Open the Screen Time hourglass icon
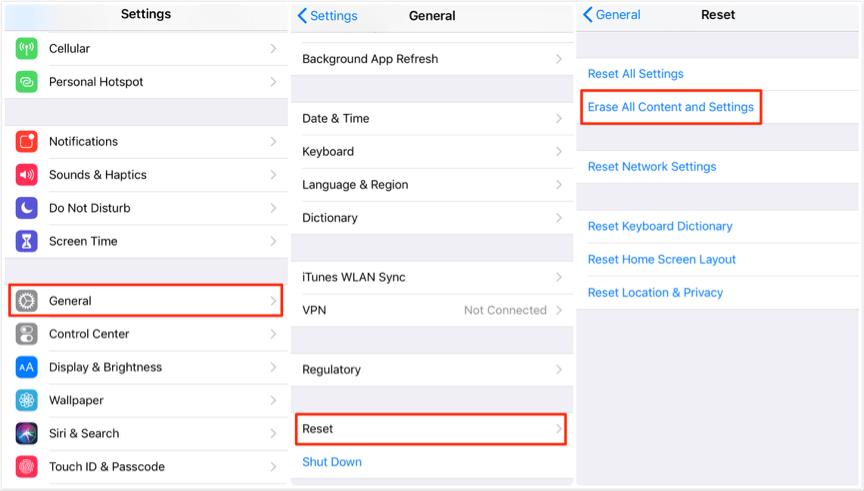This screenshot has height=491, width=864. pos(26,241)
